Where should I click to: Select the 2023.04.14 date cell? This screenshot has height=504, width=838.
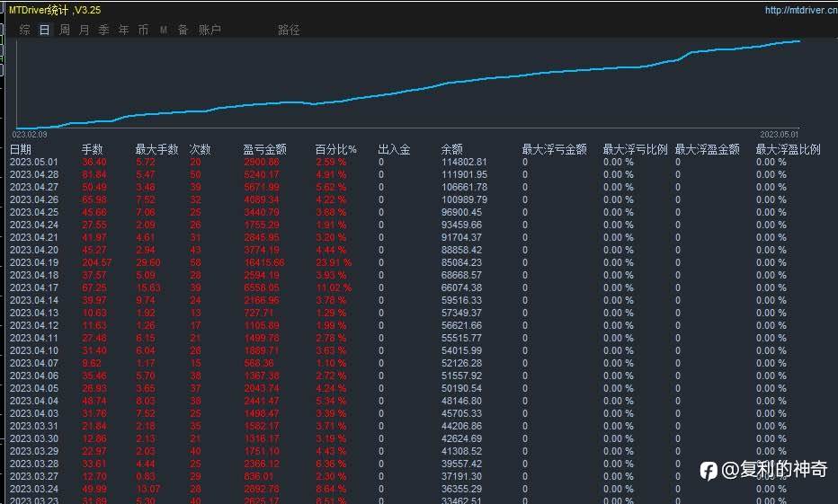coord(33,301)
